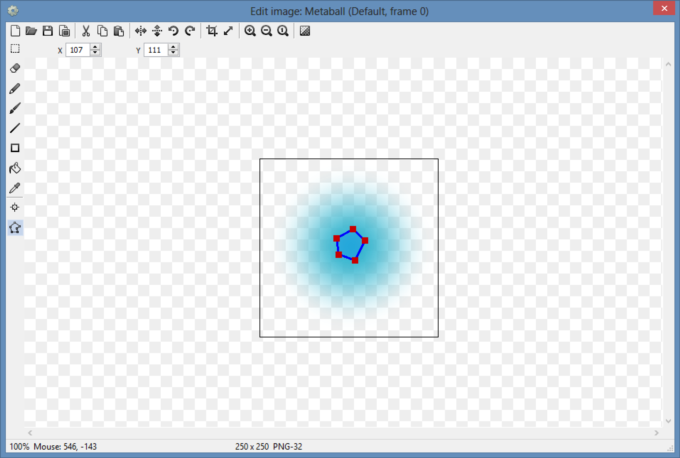Viewport: 680px width, 458px height.
Task: Click the Y coordinate field showing 111
Action: (x=156, y=50)
